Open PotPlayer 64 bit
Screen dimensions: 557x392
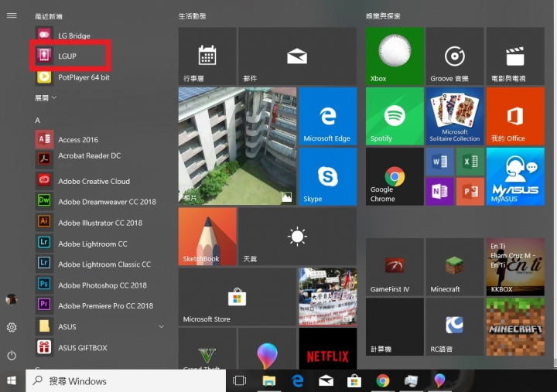coord(74,77)
